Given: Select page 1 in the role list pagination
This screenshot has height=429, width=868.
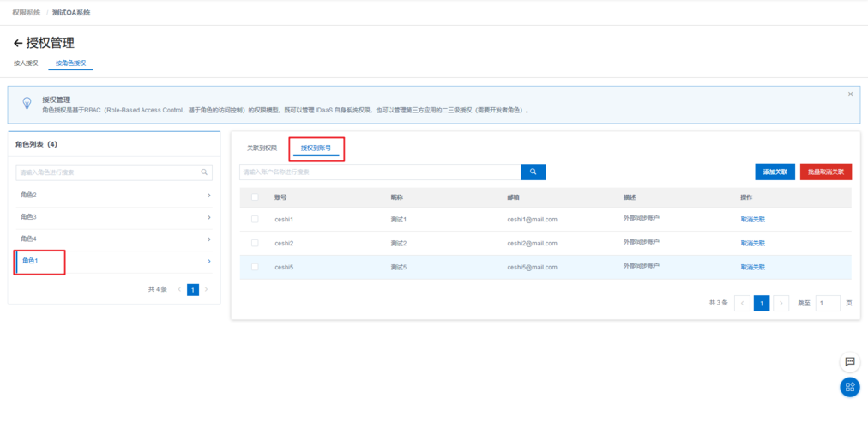Looking at the screenshot, I should coord(193,289).
